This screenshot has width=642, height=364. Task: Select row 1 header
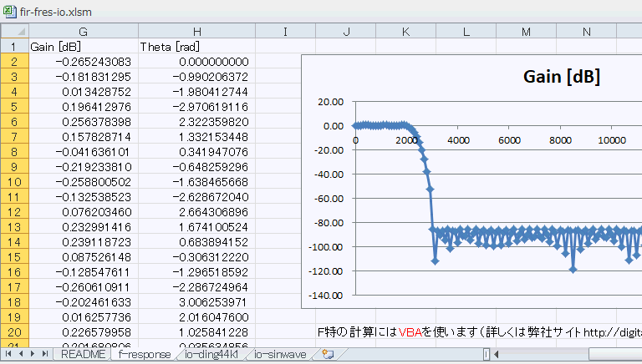(x=15, y=46)
